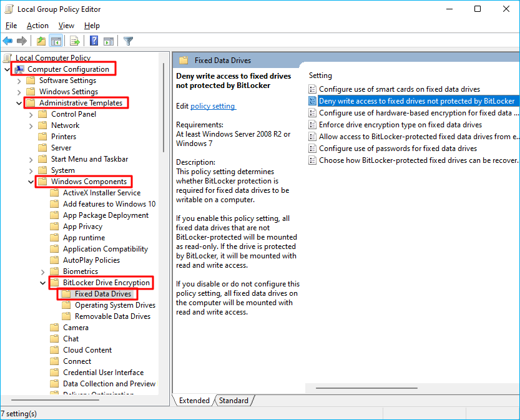Open the Action menu
520x420 pixels.
point(37,26)
